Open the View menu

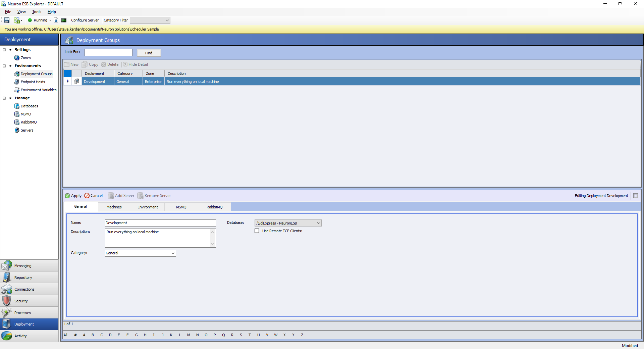(21, 12)
